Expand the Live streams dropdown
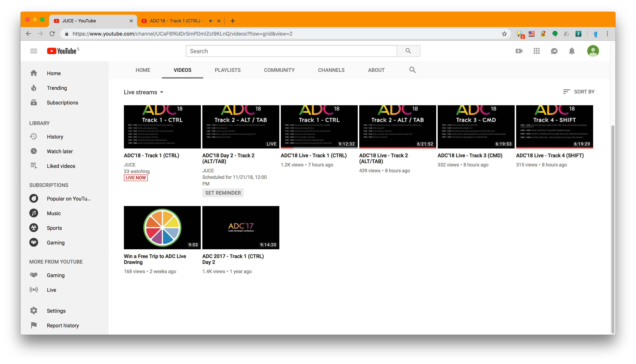 pos(144,92)
